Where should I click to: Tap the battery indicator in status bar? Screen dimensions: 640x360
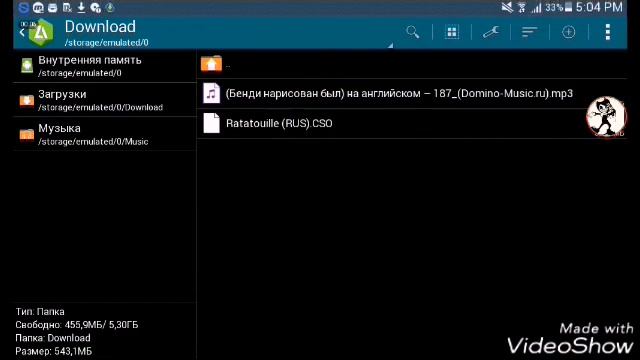tap(568, 7)
